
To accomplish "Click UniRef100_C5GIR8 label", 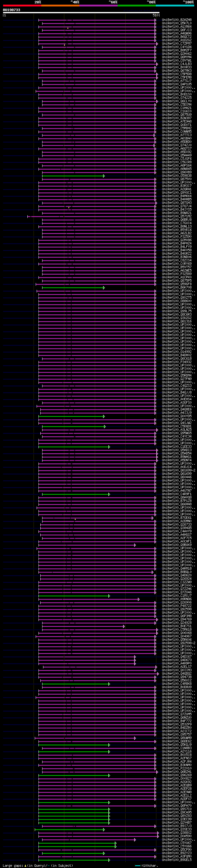I will tap(176, 162).
